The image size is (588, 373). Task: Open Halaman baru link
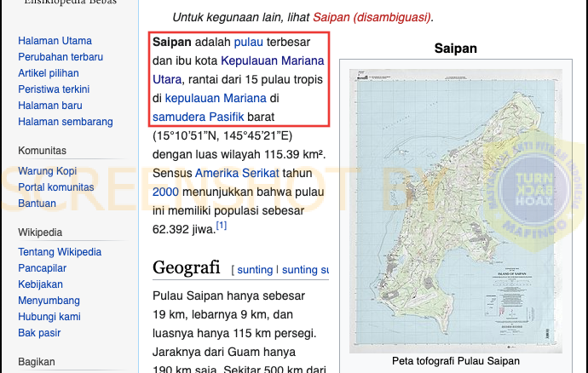point(50,105)
